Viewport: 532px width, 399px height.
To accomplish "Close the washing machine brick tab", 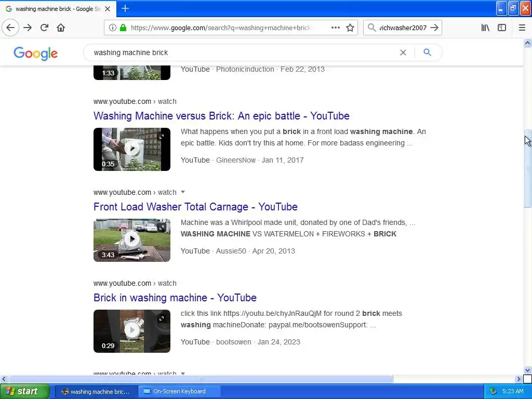I will tap(108, 9).
